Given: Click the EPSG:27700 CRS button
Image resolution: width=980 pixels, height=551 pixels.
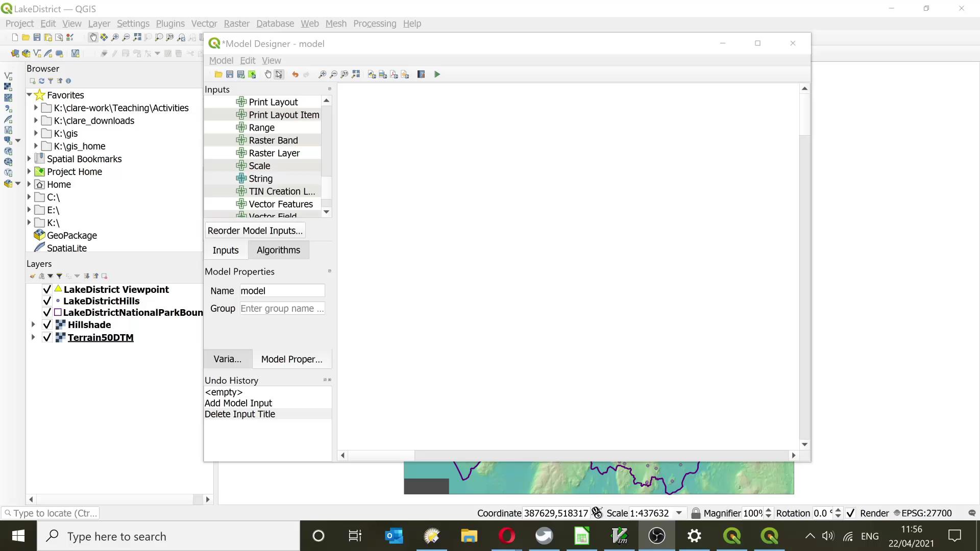Looking at the screenshot, I should pos(923,513).
